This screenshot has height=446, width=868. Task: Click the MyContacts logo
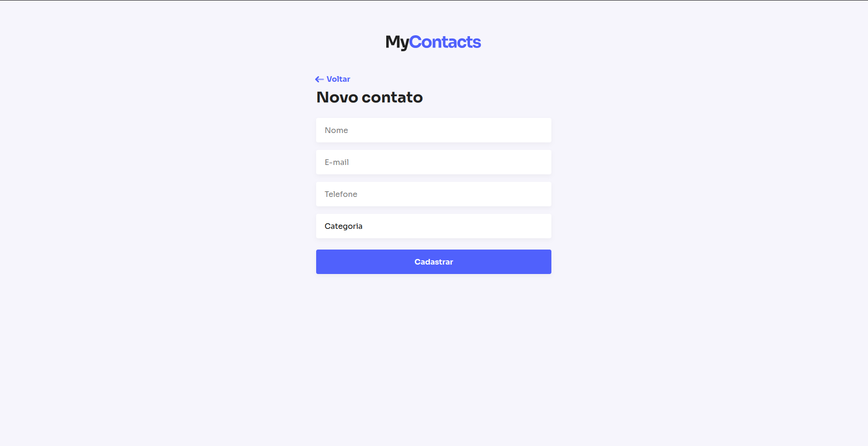pyautogui.click(x=433, y=42)
